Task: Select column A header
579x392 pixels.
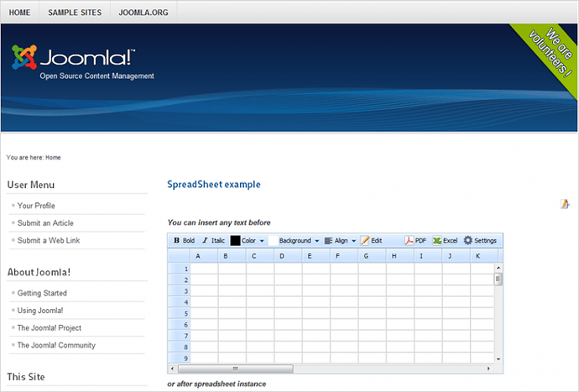Action: click(204, 256)
